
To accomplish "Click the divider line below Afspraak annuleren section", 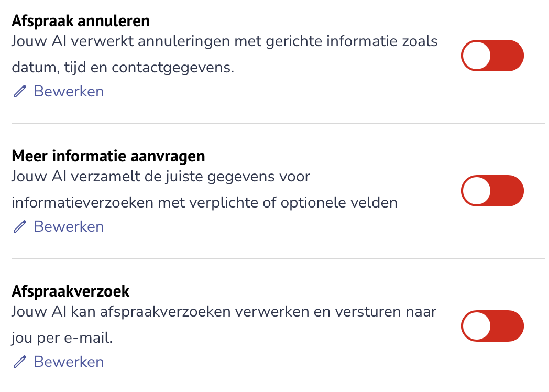I will click(x=278, y=123).
